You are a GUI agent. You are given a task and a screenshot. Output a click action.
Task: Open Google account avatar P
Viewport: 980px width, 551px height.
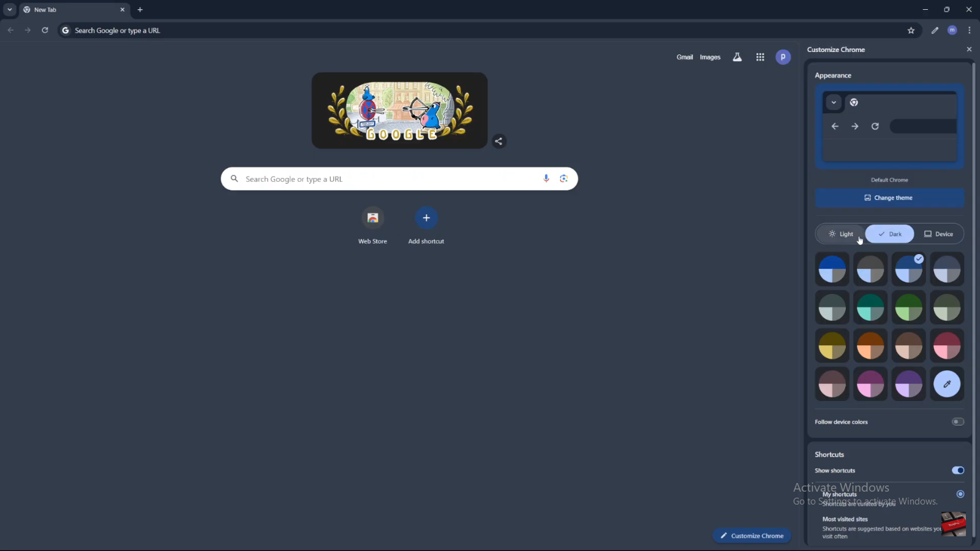pos(783,57)
